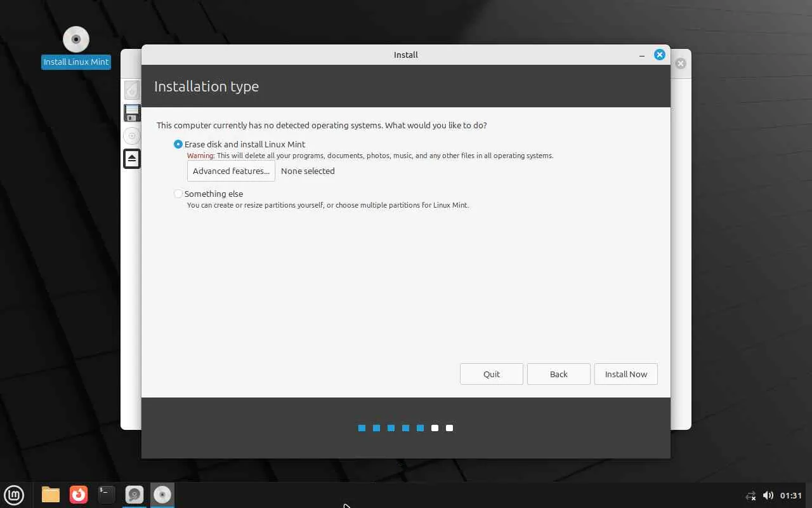The width and height of the screenshot is (812, 508).
Task: Quit the installer
Action: pos(492,374)
